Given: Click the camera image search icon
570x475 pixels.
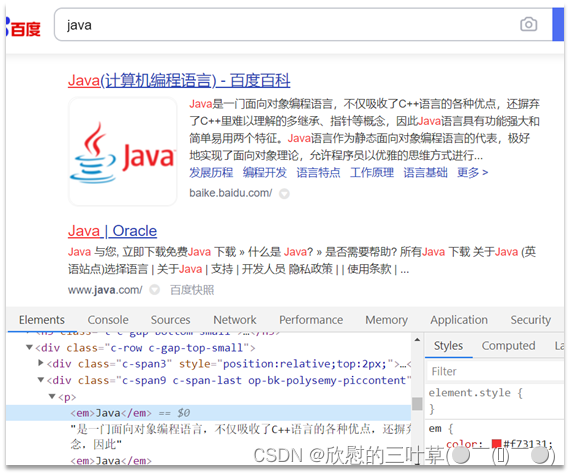Looking at the screenshot, I should point(528,25).
